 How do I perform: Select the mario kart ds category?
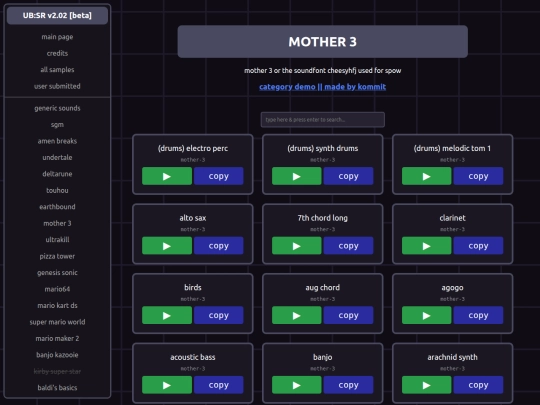pos(57,305)
